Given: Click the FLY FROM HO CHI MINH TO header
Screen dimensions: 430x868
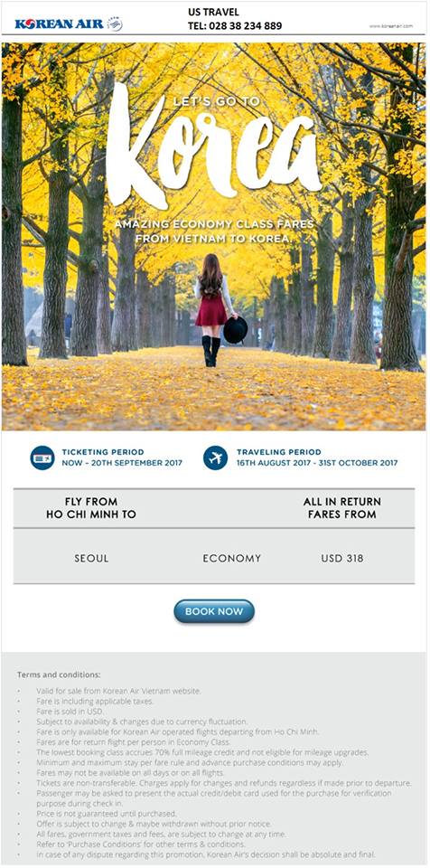Looking at the screenshot, I should [91, 507].
